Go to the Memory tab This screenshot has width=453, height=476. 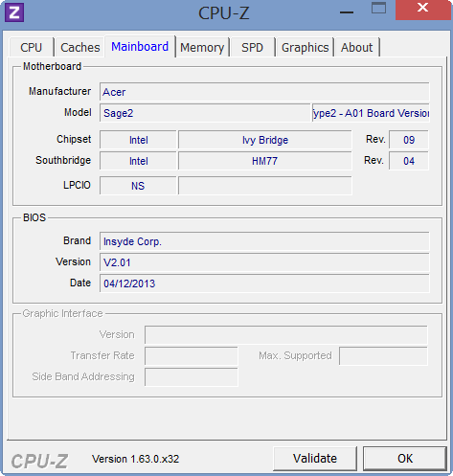[x=202, y=48]
